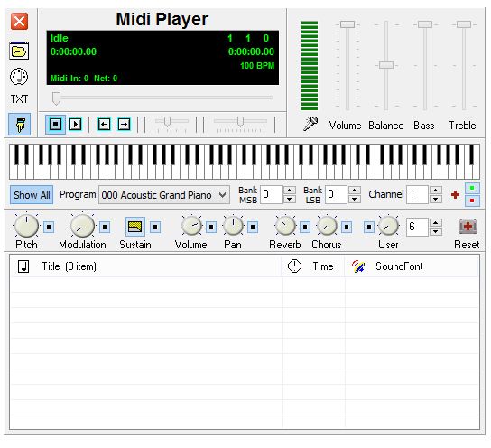
Task: Toggle the checkbox next to Pitch
Action: point(49,227)
